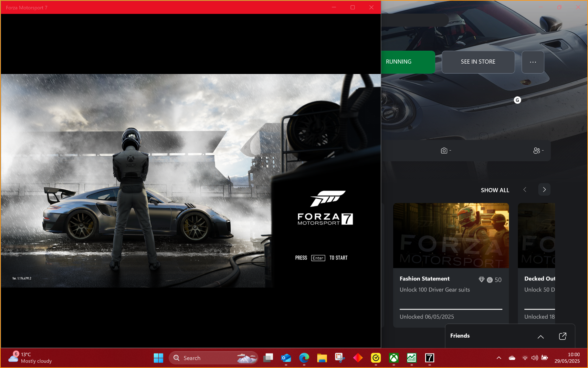Open Snipping Tool from the taskbar

tap(340, 358)
